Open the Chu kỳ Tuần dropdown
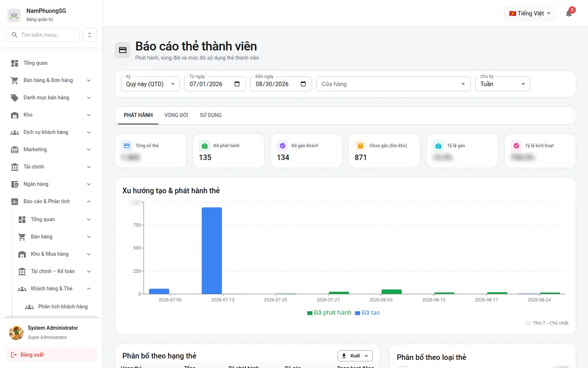588x368 pixels. coord(503,84)
